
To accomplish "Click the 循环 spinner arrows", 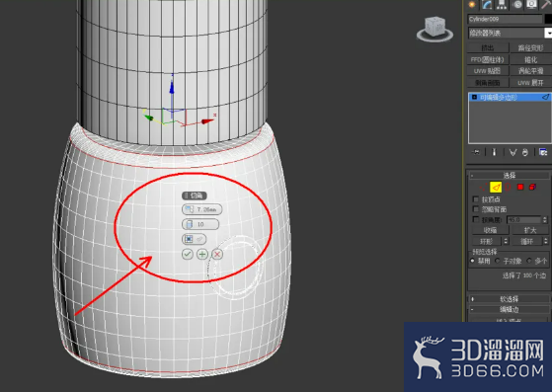I will [546, 241].
